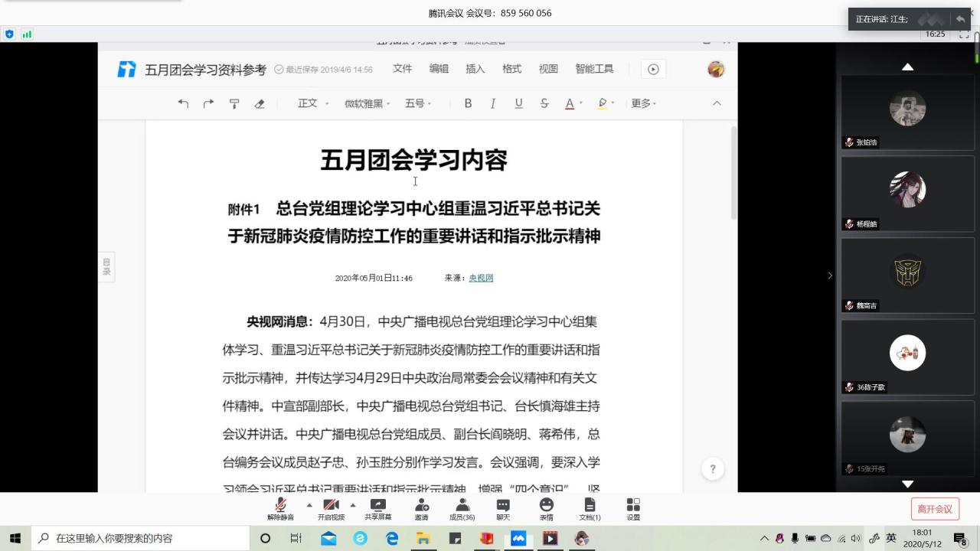This screenshot has width=980, height=551.
Task: Open the 插入 menu
Action: pos(475,69)
